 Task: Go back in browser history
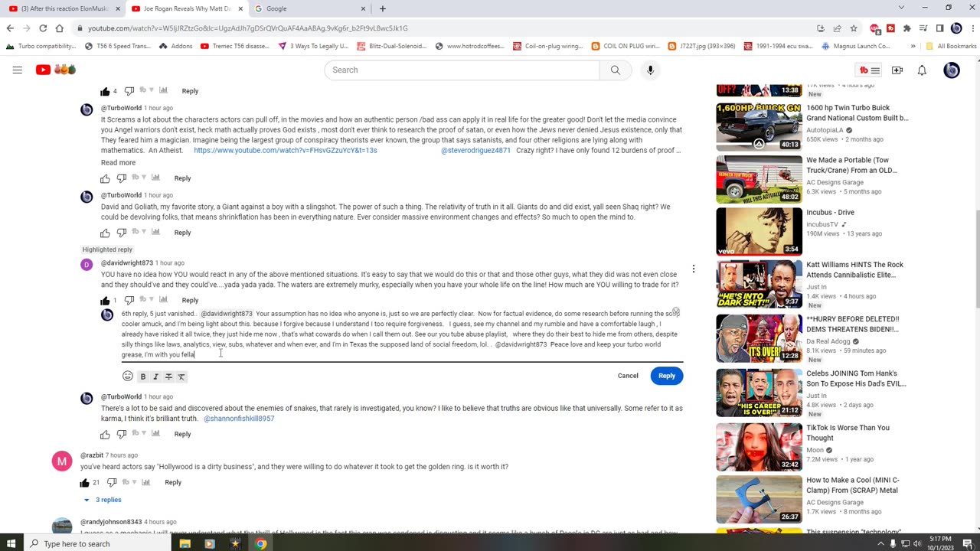10,28
